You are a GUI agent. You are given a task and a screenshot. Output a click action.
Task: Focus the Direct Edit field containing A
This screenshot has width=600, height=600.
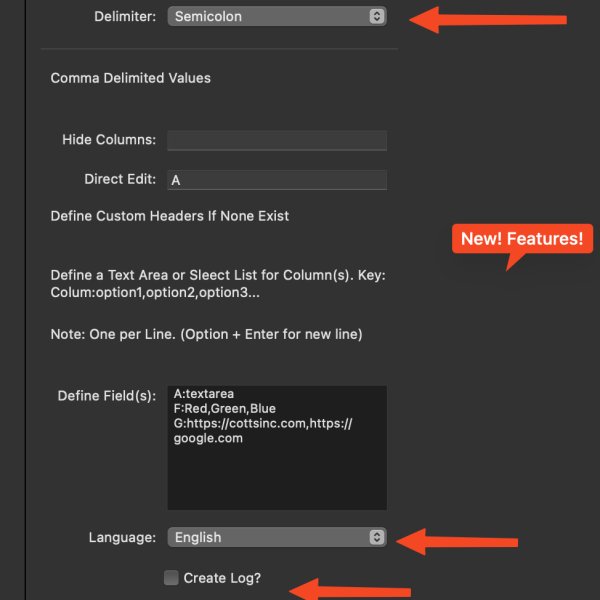[277, 180]
